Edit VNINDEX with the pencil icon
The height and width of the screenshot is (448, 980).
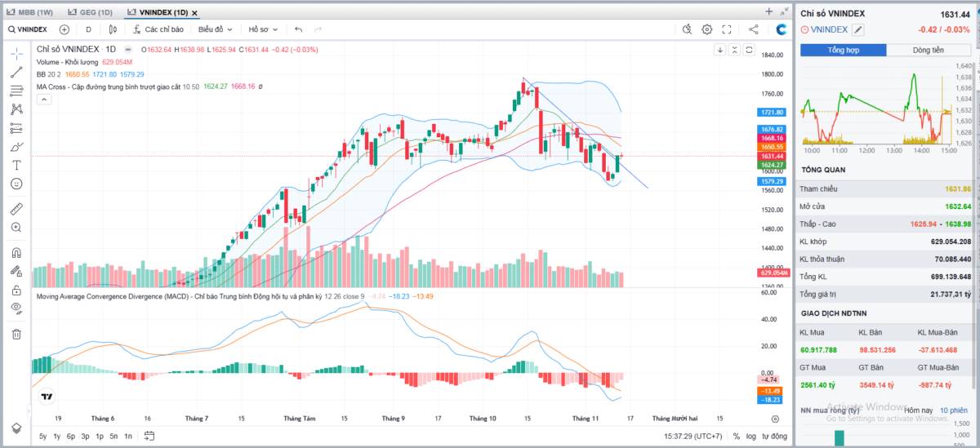tap(858, 29)
